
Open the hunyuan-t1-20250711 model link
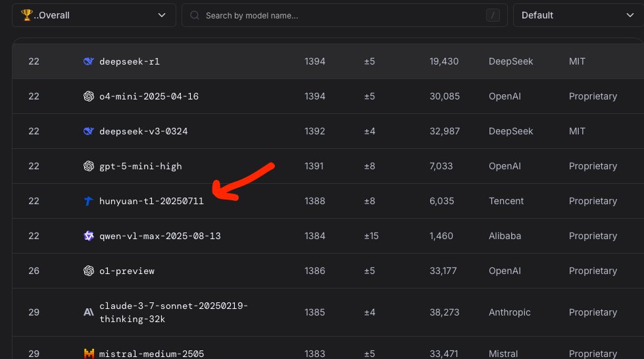tap(151, 201)
